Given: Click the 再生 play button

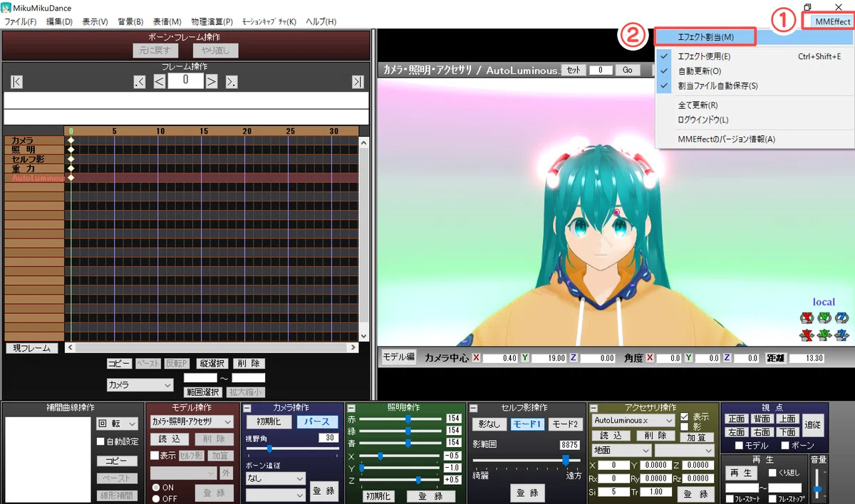Looking at the screenshot, I should click(741, 473).
